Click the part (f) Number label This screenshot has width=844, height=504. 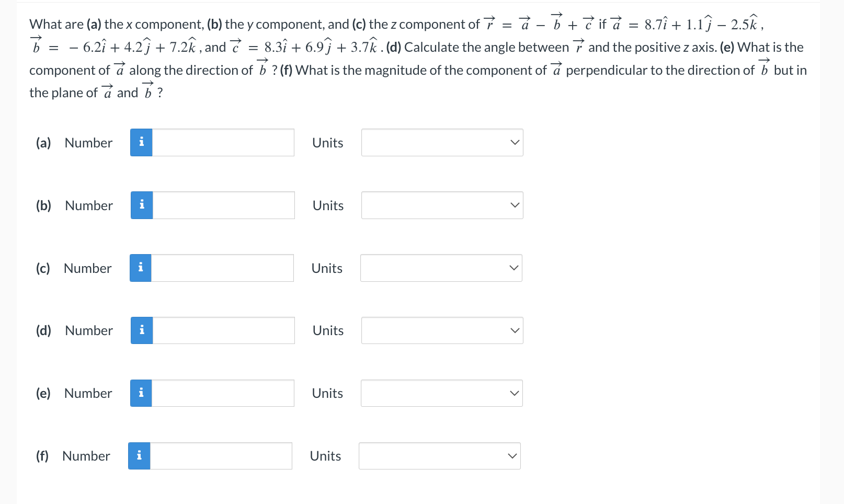[85, 455]
